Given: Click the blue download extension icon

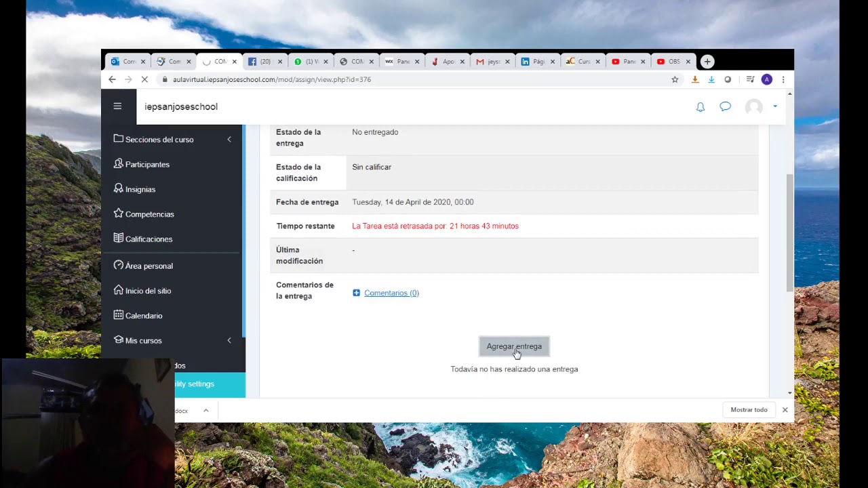Looking at the screenshot, I should [711, 79].
